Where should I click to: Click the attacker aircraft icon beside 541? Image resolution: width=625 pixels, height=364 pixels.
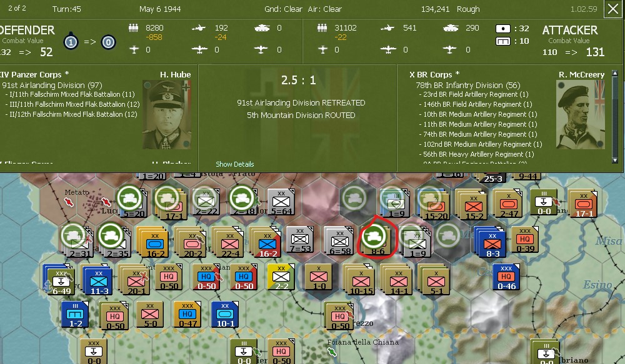[387, 28]
